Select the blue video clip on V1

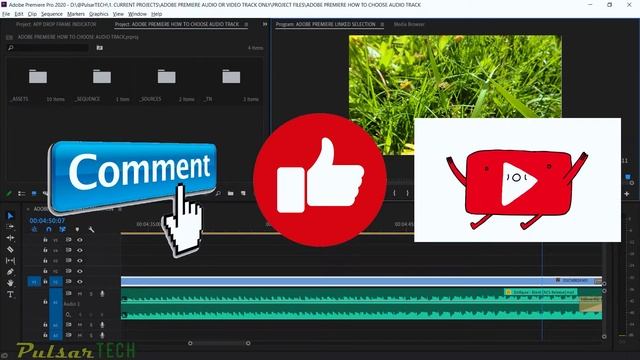[361, 281]
